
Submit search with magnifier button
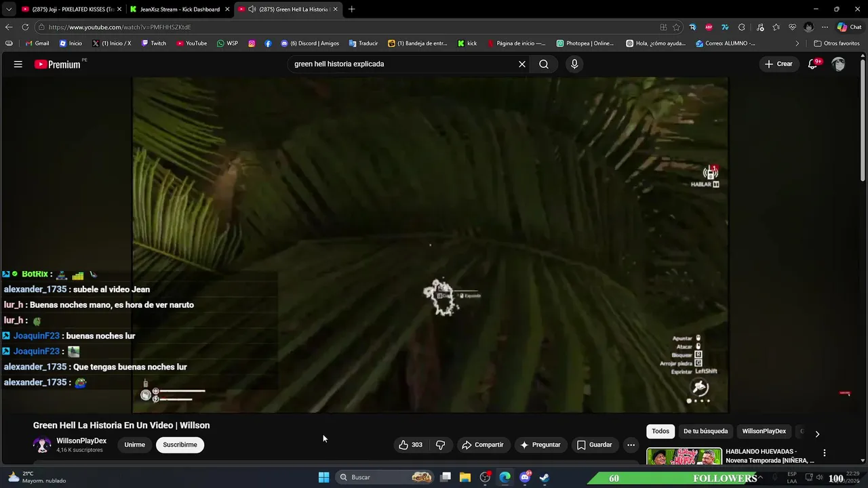pos(544,64)
